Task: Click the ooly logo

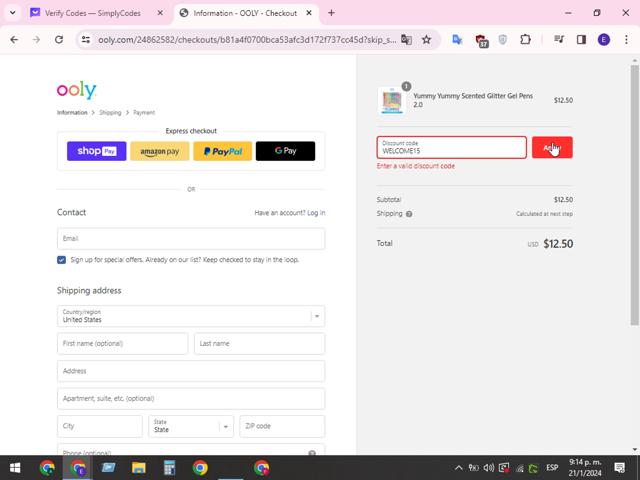Action: 76,90
